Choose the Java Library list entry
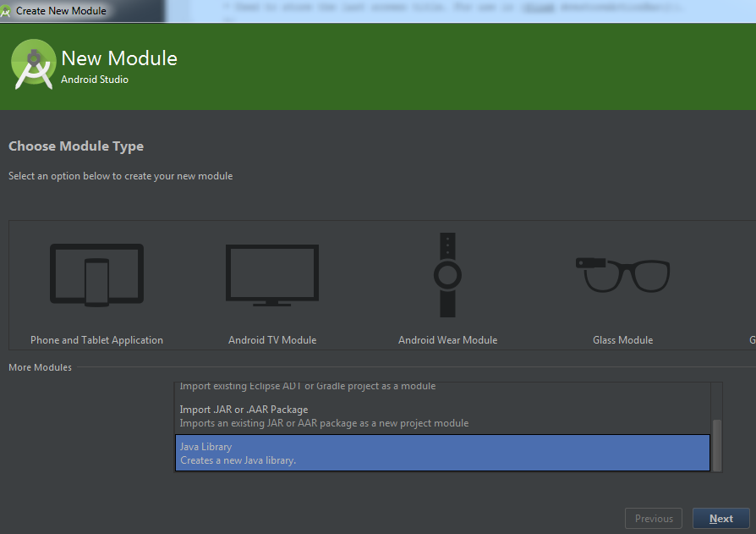The image size is (756, 534). [441, 453]
